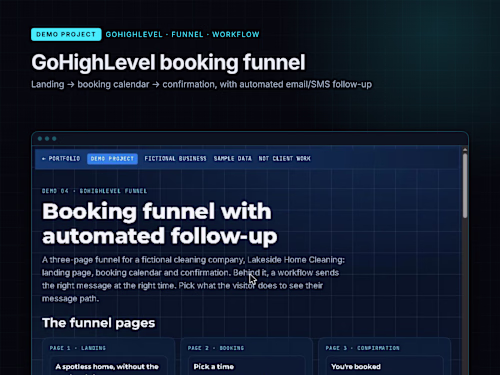Image resolution: width=500 pixels, height=375 pixels.
Task: Click the three window dots in preview frame
Action: point(47,139)
